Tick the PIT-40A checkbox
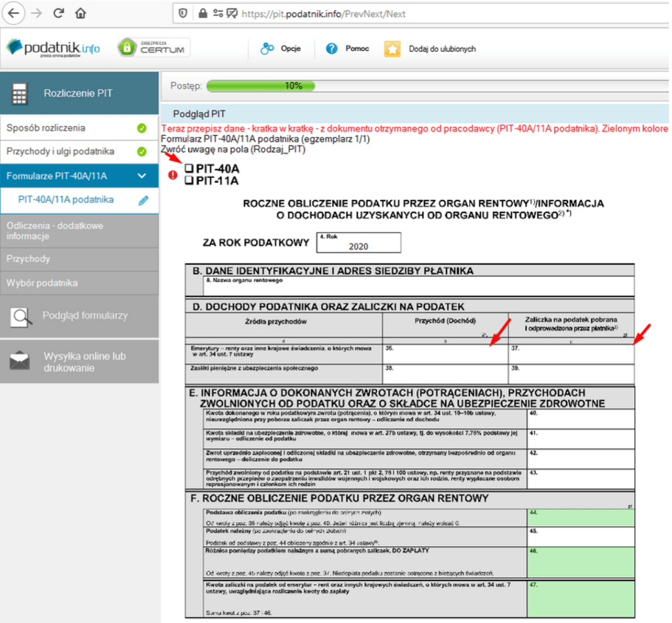 pyautogui.click(x=189, y=168)
